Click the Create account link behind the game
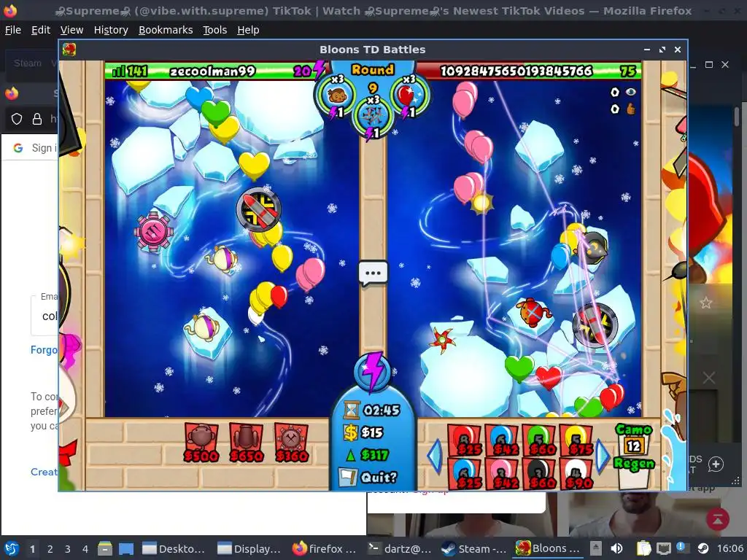 point(44,472)
